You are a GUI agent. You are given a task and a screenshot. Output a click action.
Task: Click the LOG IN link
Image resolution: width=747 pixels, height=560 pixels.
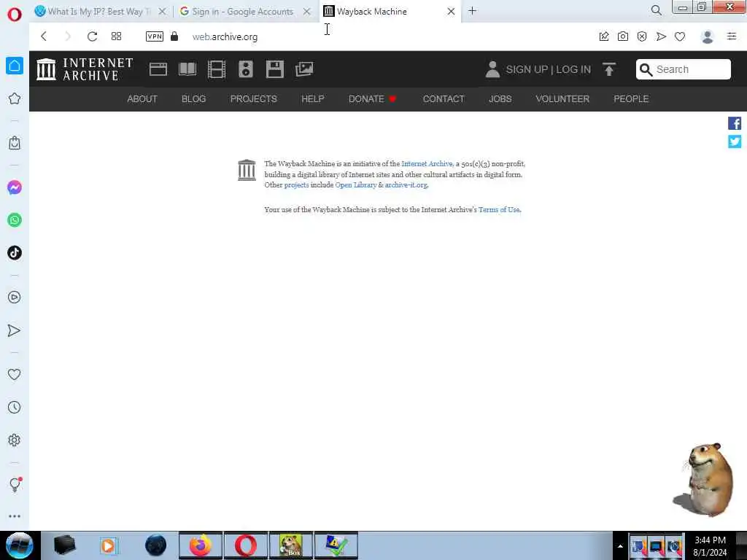click(573, 69)
